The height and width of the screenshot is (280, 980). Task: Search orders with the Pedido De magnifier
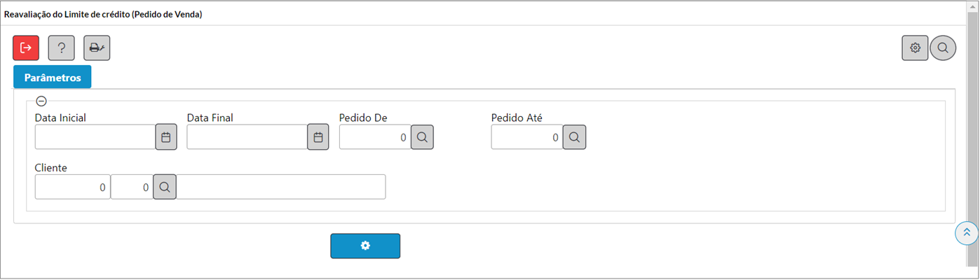(422, 137)
